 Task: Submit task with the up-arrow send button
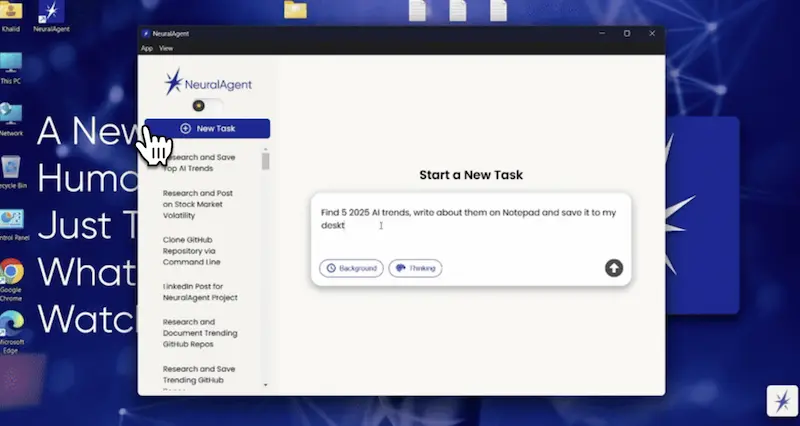pyautogui.click(x=614, y=268)
